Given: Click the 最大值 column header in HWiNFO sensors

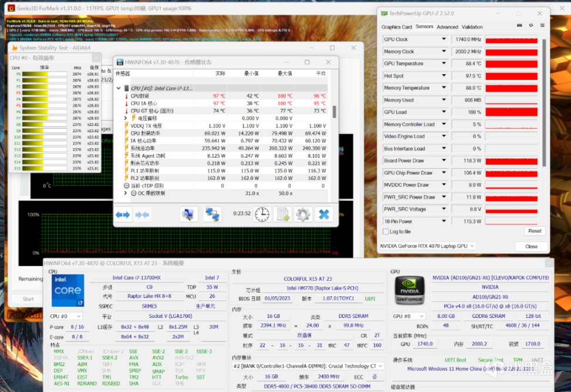Looking at the screenshot, I should [x=285, y=73].
